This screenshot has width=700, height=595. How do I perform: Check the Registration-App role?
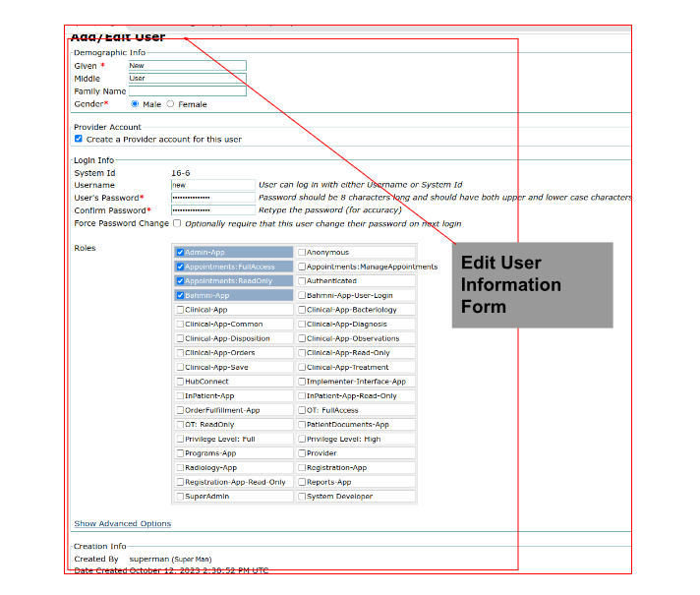point(302,468)
